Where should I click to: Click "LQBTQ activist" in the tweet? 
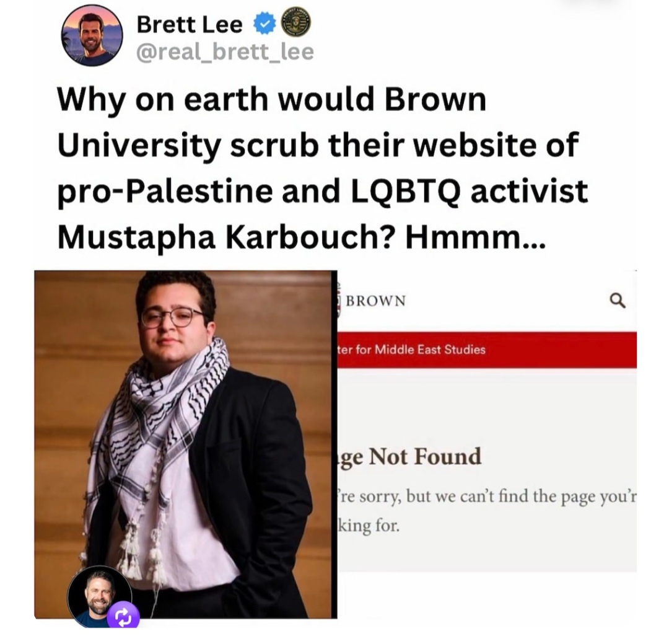click(470, 191)
